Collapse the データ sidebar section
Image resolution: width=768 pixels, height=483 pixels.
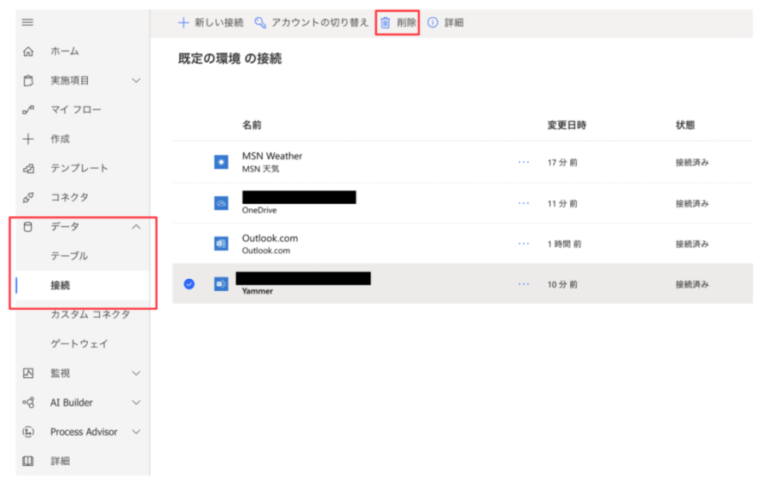(x=136, y=227)
